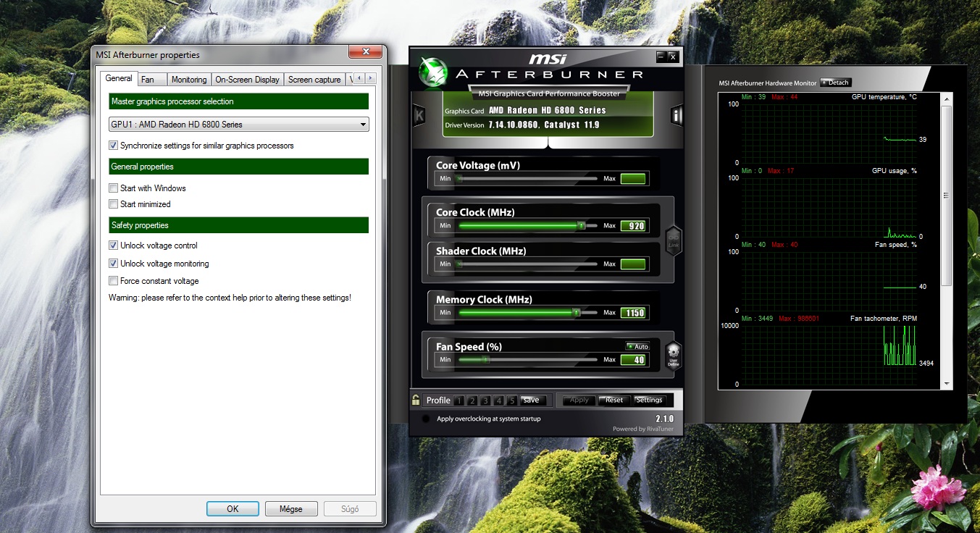Click the Fan tachometer RPM graph

(x=829, y=355)
